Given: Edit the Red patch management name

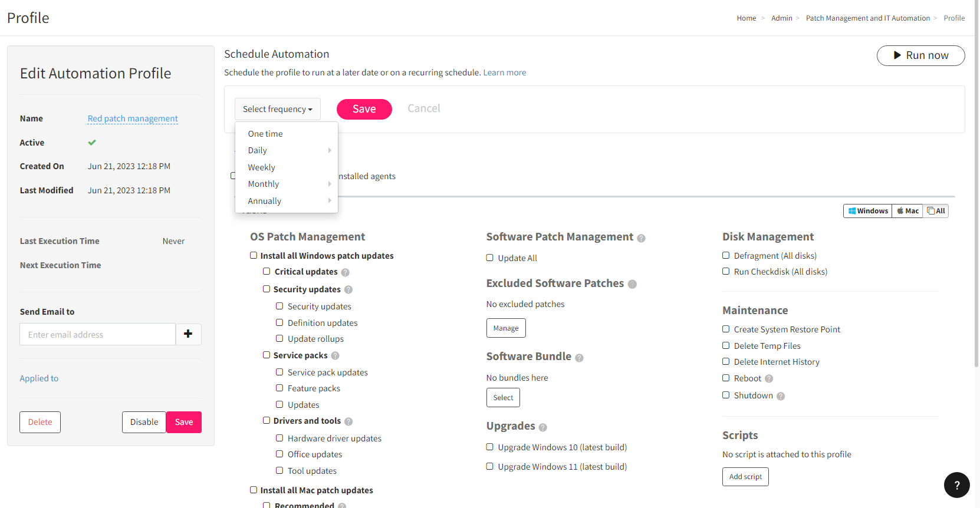Looking at the screenshot, I should [133, 118].
